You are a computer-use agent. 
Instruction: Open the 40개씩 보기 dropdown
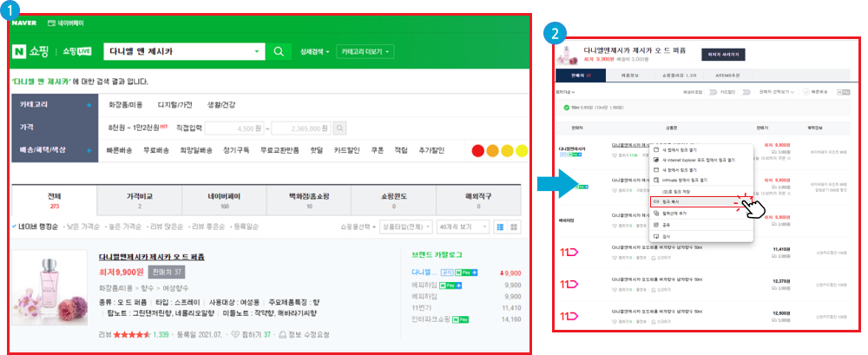(461, 227)
